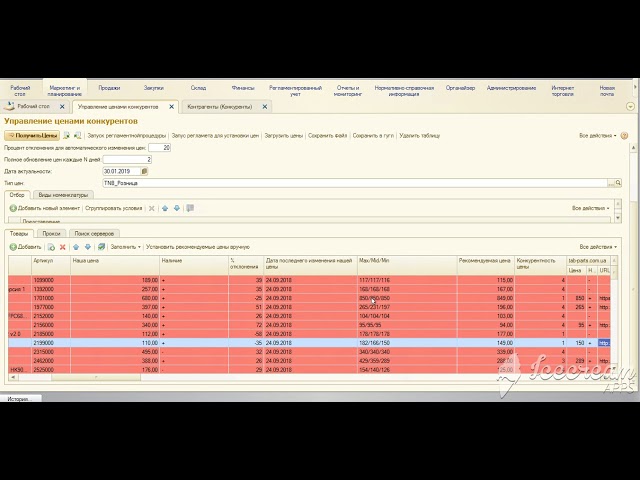Open Все действия in Товары panel

(x=598, y=247)
